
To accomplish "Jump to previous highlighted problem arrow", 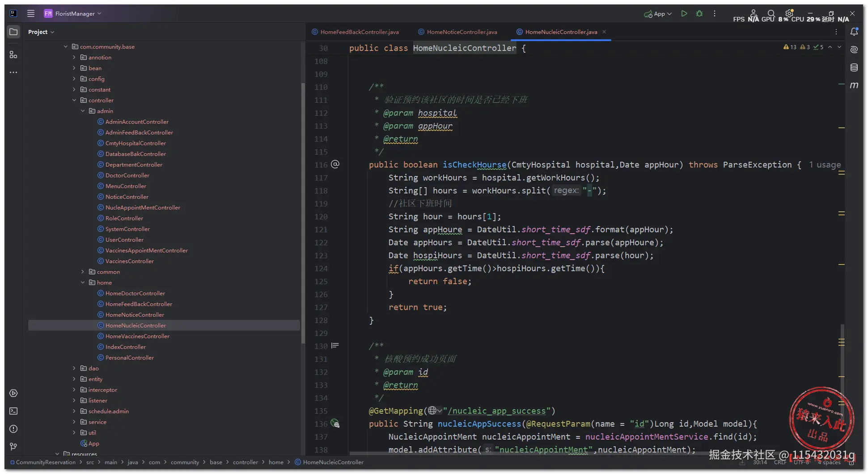I will point(830,47).
